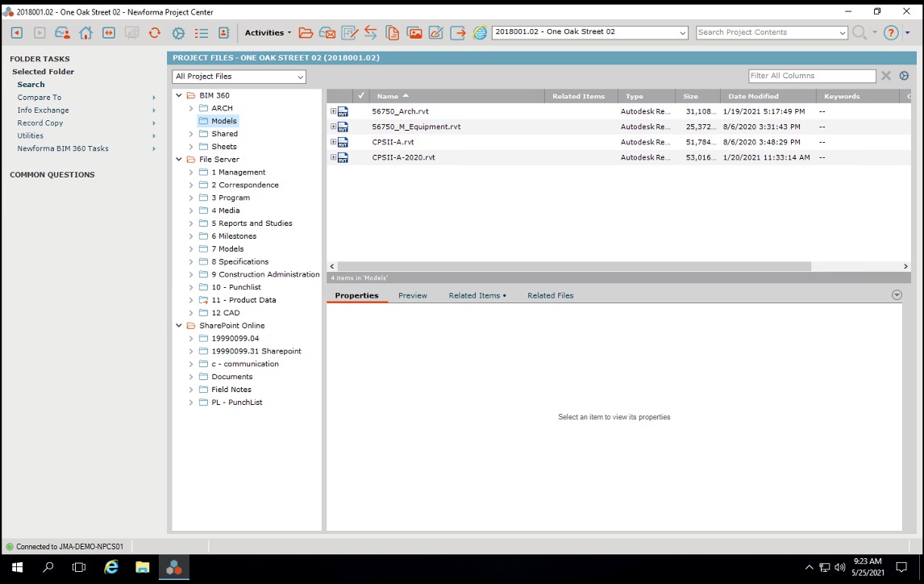Open the Help question mark icon
Screen dimensions: 924x584
(891, 33)
